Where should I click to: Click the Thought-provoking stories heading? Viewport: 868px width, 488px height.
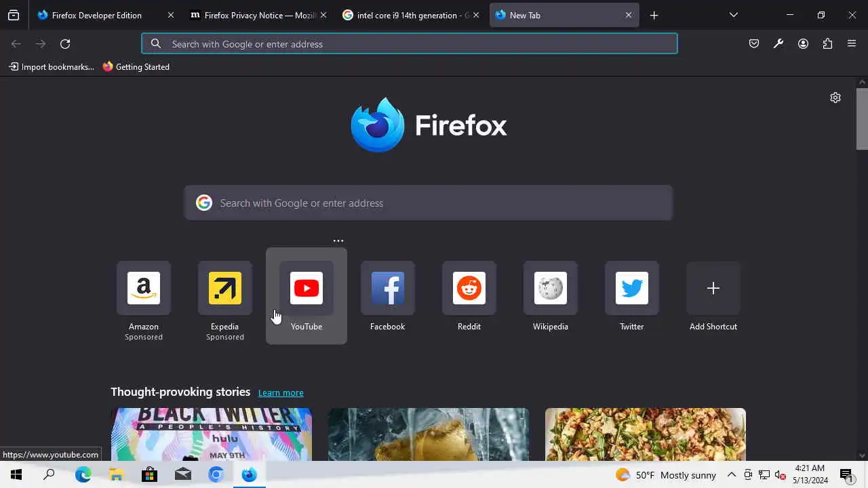180,392
